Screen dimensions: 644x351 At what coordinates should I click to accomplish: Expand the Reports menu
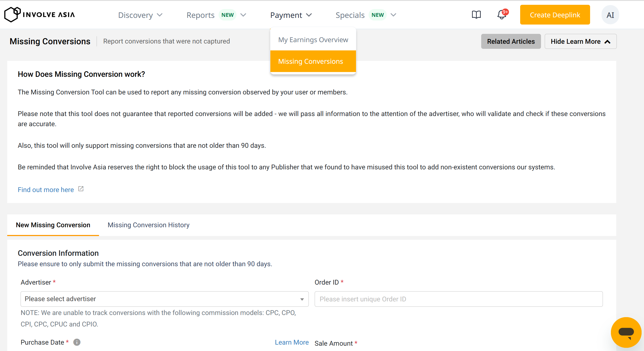216,15
